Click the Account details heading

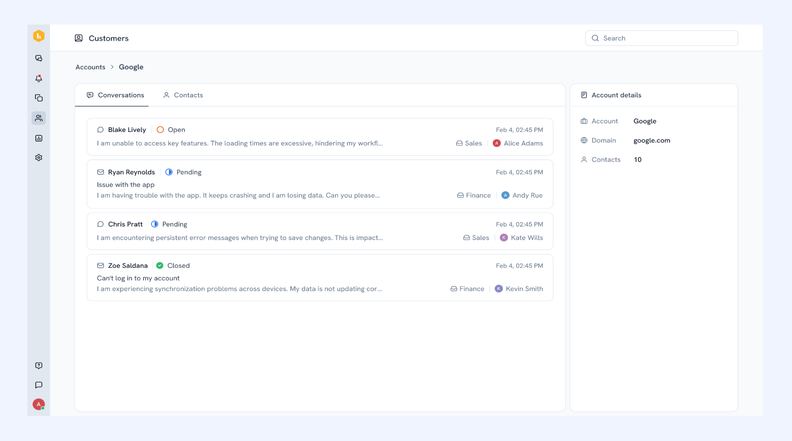click(x=616, y=95)
